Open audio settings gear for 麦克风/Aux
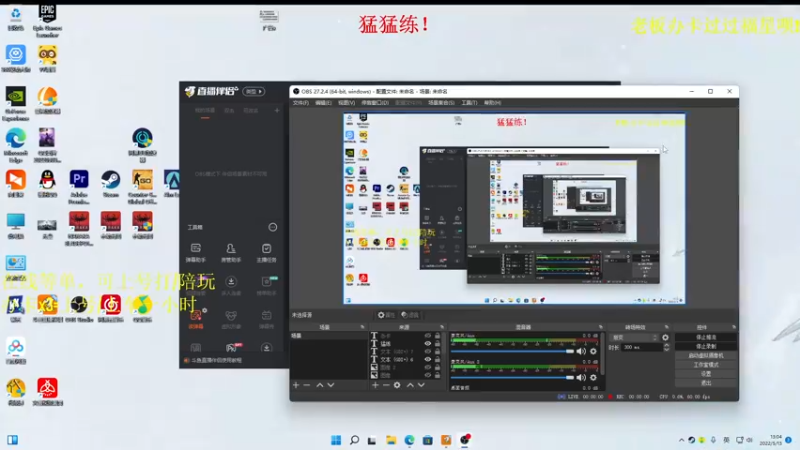This screenshot has height=450, width=800. [593, 351]
